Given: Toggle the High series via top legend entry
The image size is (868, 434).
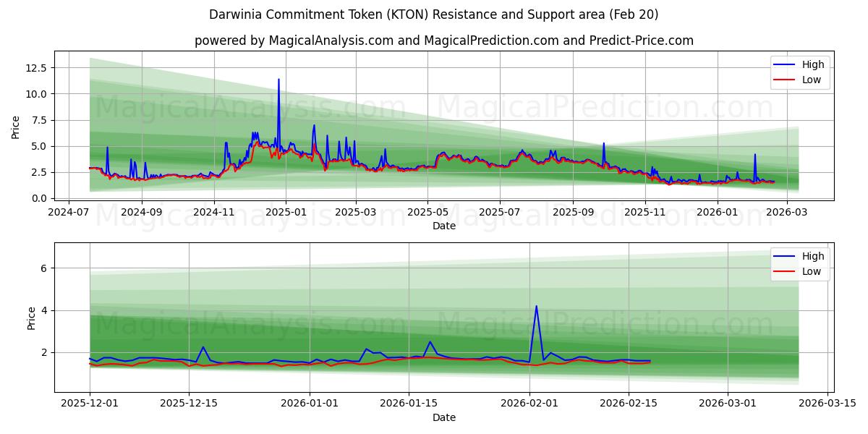Looking at the screenshot, I should point(813,64).
